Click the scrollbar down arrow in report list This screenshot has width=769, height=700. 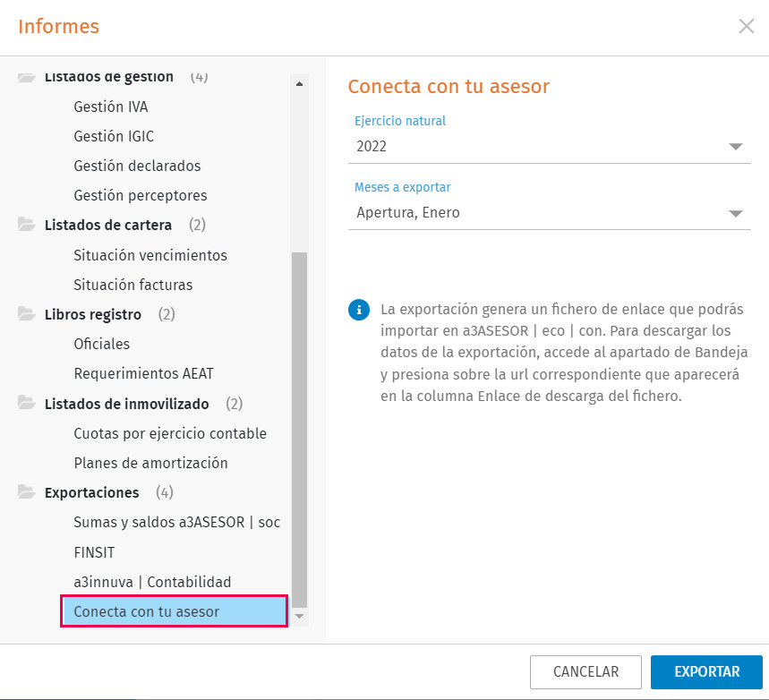pyautogui.click(x=299, y=616)
